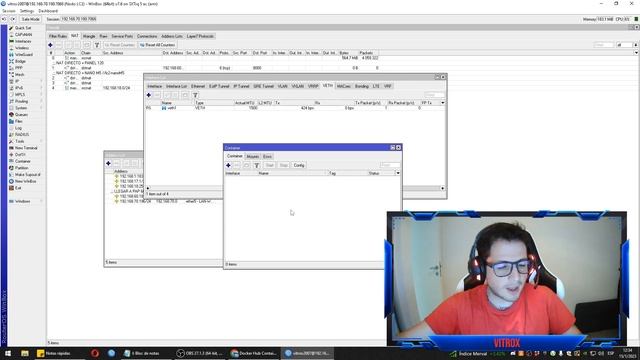Click filter funnel in Firewall toolbar
This screenshot has width=640, height=360.
point(97,45)
